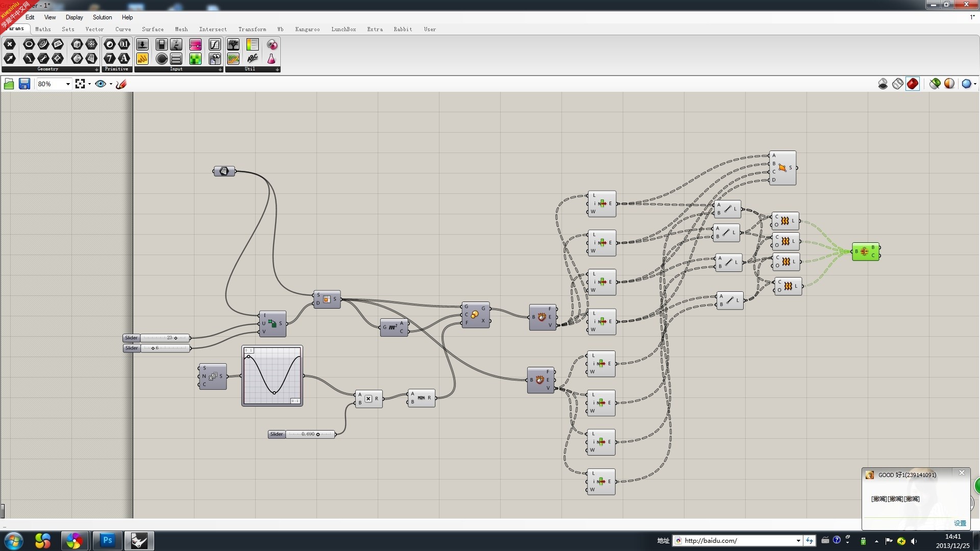This screenshot has height=551, width=980.
Task: Click the green open file button
Action: pos(9,84)
